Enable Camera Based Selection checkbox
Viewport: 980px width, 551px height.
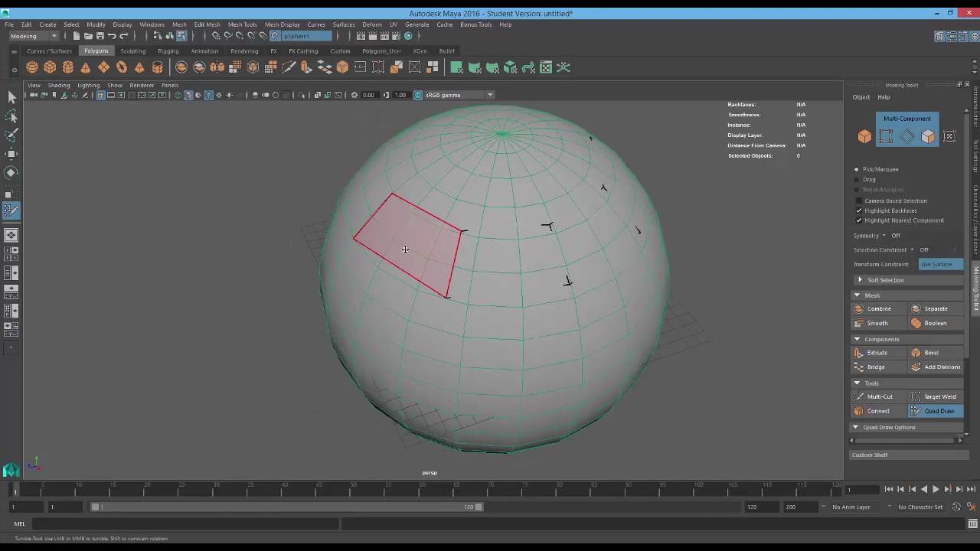859,201
